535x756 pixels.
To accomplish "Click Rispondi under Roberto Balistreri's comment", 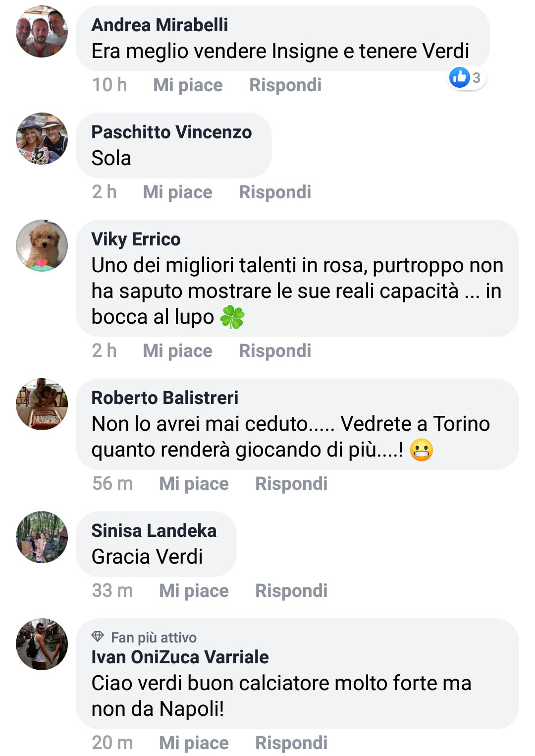I will click(x=291, y=484).
